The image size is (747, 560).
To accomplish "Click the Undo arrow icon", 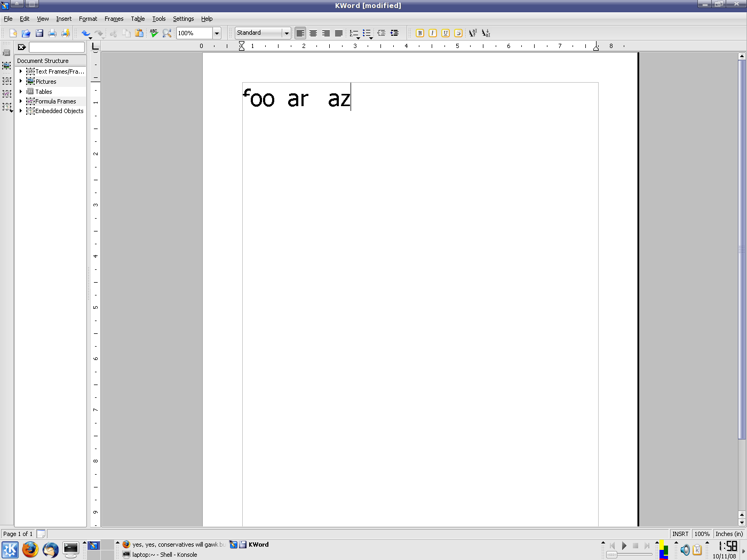I will (x=85, y=33).
